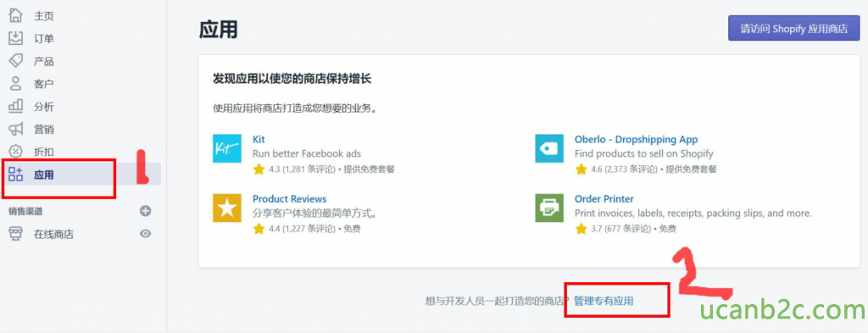Screen dimensions: 868x333
Task: Add a sales channel with plus icon
Action: click(x=146, y=211)
